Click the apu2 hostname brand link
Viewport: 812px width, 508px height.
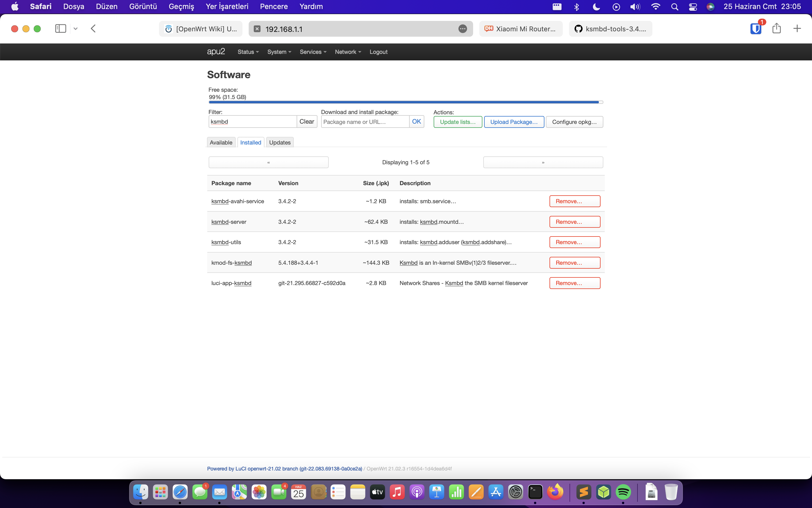[x=216, y=51]
